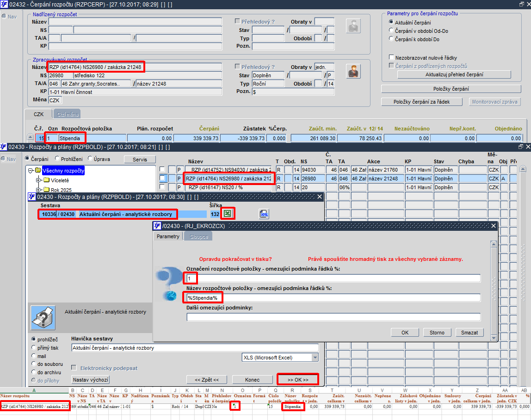Tick checkbox for row RZP (id16147) NS20
Image resolution: width=531 pixels, height=420 pixels.
(x=162, y=187)
